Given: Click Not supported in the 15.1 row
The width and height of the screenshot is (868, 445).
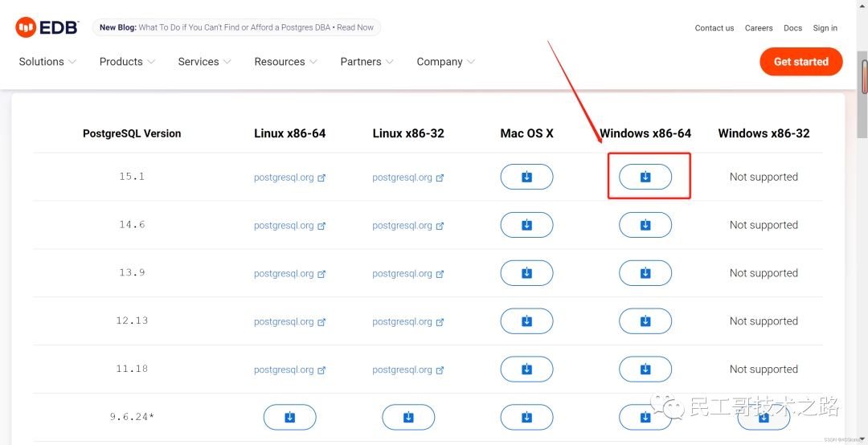Looking at the screenshot, I should 764,177.
